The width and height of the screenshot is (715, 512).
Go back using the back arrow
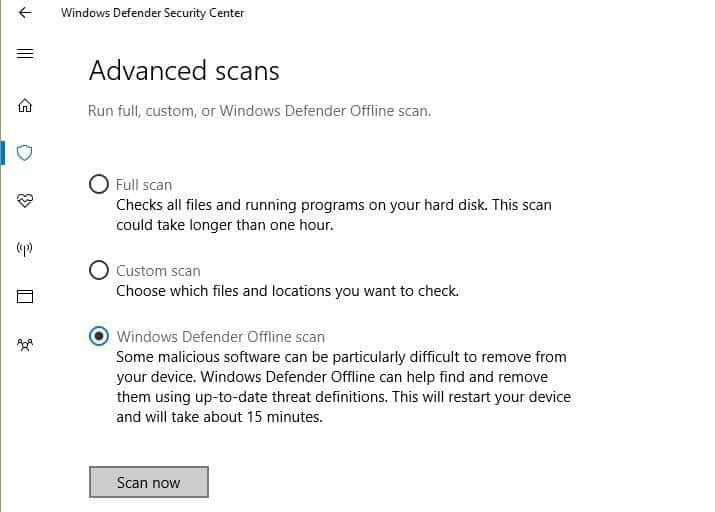[x=25, y=12]
